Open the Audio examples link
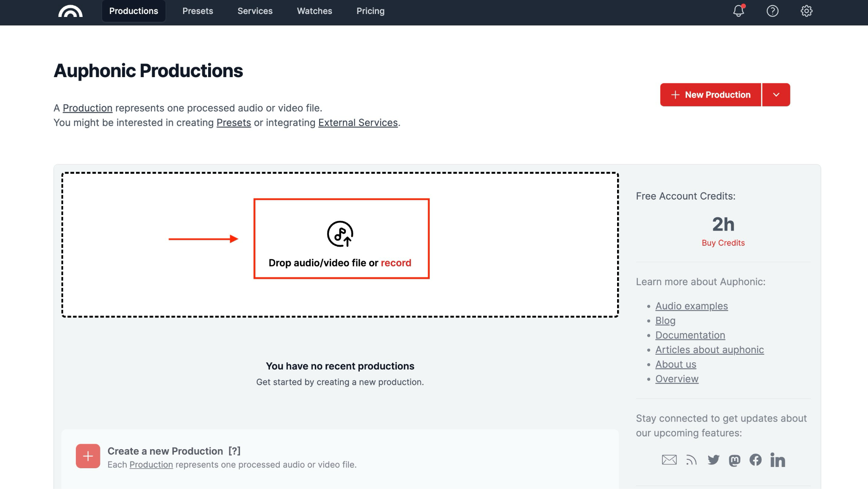868x489 pixels. (692, 306)
